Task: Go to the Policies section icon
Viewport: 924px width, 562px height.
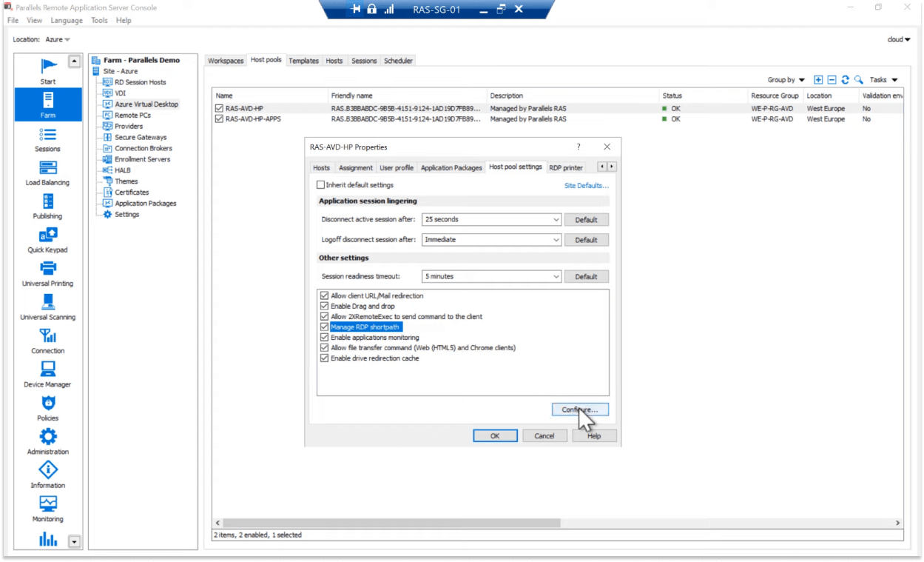Action: (x=47, y=407)
